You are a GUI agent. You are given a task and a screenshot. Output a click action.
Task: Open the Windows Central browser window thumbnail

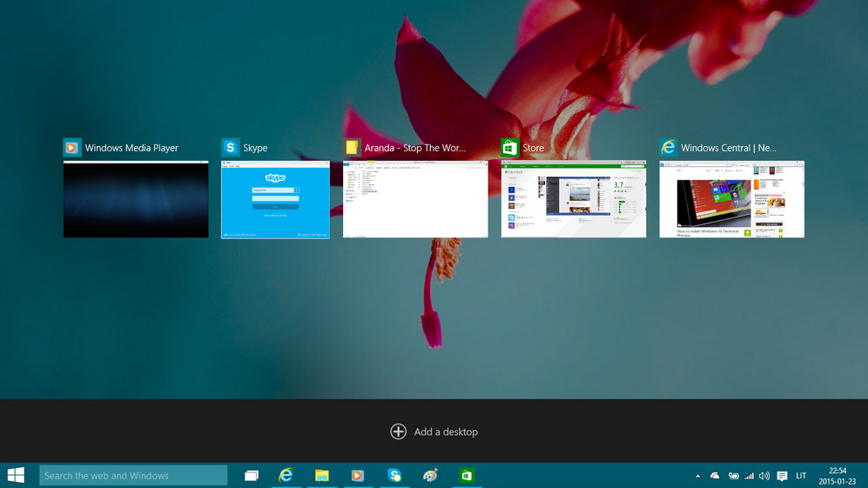731,199
